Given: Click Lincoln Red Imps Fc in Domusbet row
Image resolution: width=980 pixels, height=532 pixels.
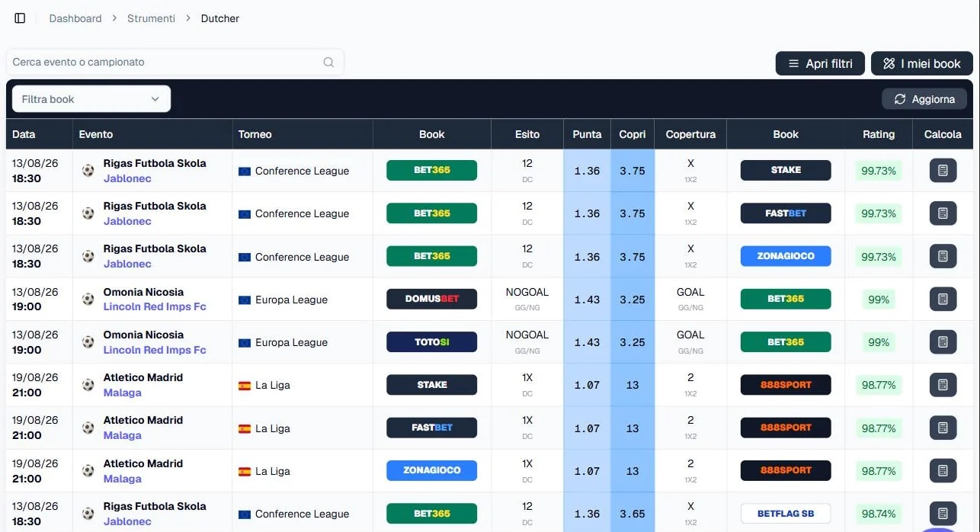Looking at the screenshot, I should [x=155, y=307].
